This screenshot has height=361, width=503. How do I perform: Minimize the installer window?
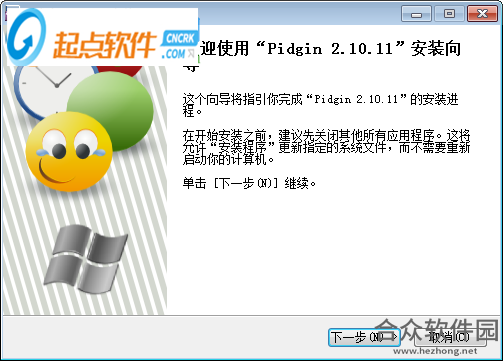pyautogui.click(x=416, y=14)
